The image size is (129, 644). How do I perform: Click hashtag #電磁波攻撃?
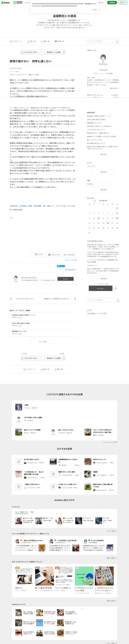[18, 210]
